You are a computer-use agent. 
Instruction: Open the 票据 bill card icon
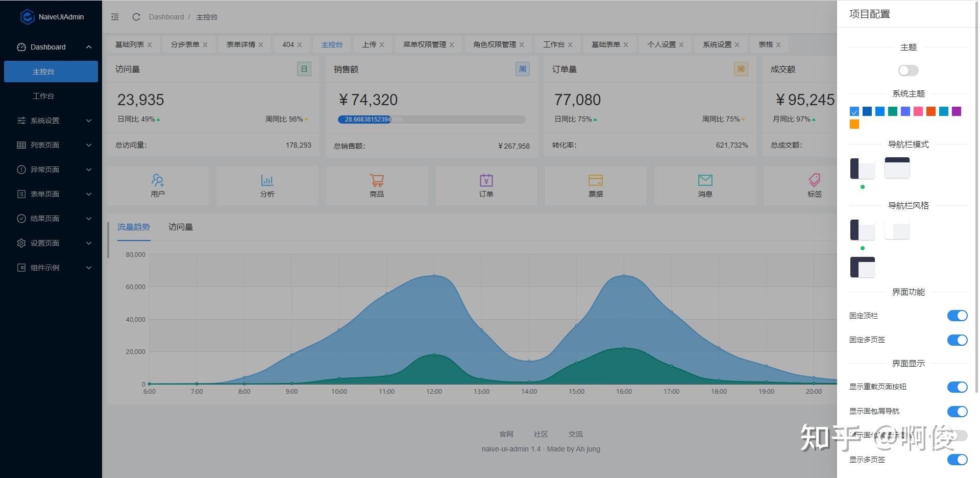[x=596, y=180]
